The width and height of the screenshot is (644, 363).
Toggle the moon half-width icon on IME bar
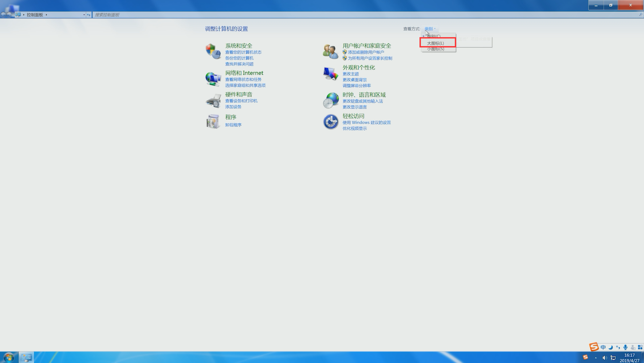point(610,347)
